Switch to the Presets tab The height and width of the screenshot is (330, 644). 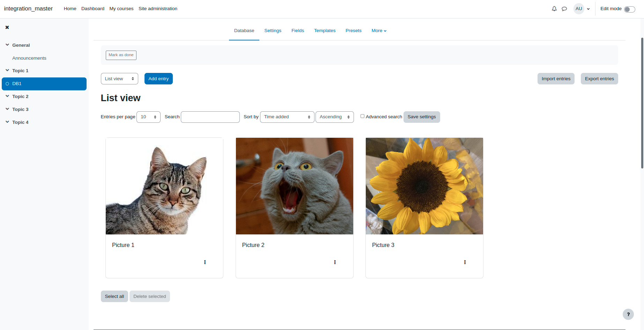click(x=353, y=31)
